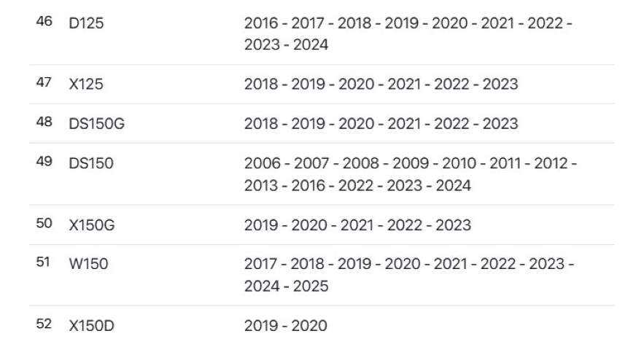The height and width of the screenshot is (347, 644).
Task: Click the 2006 year in the DS150 row
Action: coord(261,164)
